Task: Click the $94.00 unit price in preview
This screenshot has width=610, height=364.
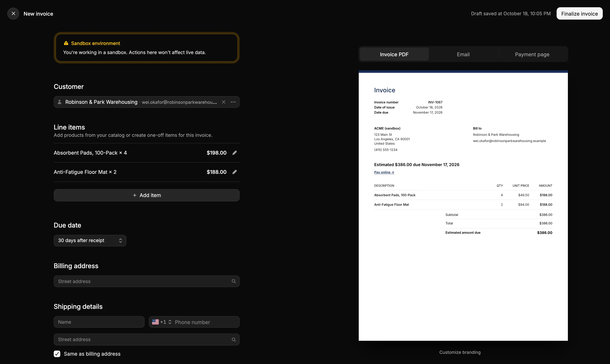Action: (524, 205)
